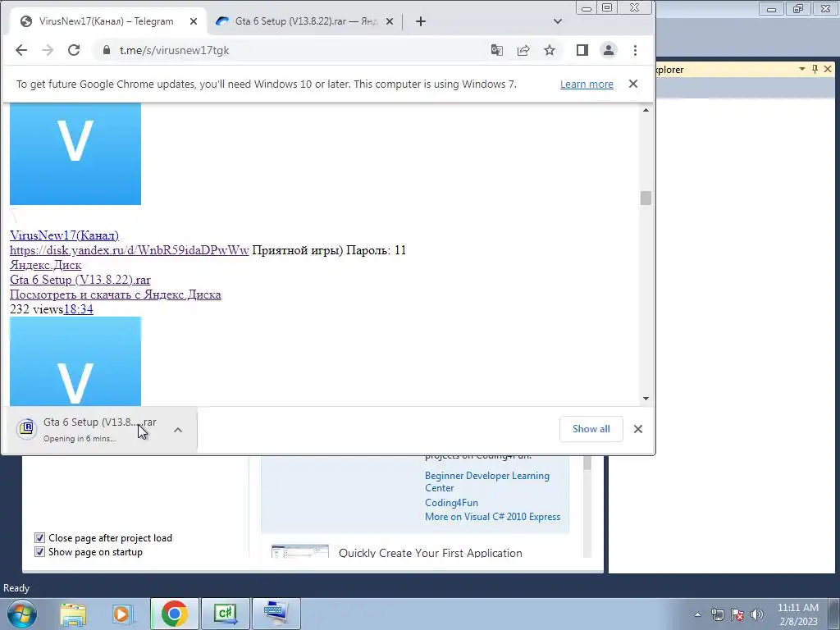Viewport: 840px width, 630px height.
Task: Open Chrome side panel icon
Action: coord(582,50)
